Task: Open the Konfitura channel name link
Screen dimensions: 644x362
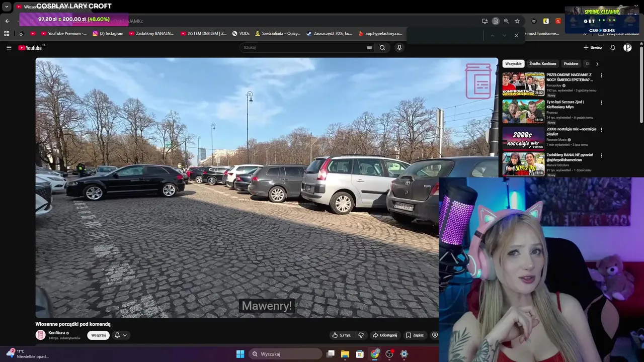Action: [57, 333]
